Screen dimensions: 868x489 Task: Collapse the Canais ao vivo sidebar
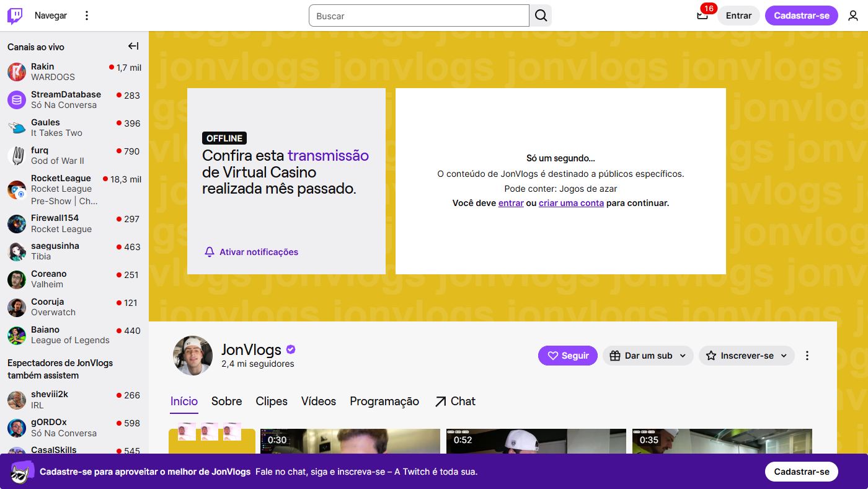pyautogui.click(x=133, y=46)
